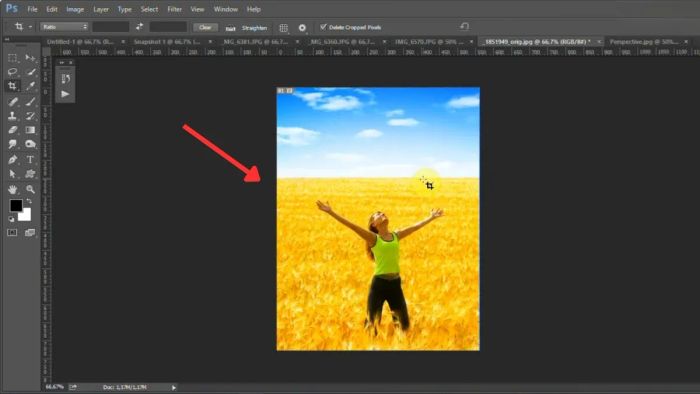
Task: Open the status bar info arrow menu
Action: point(174,387)
